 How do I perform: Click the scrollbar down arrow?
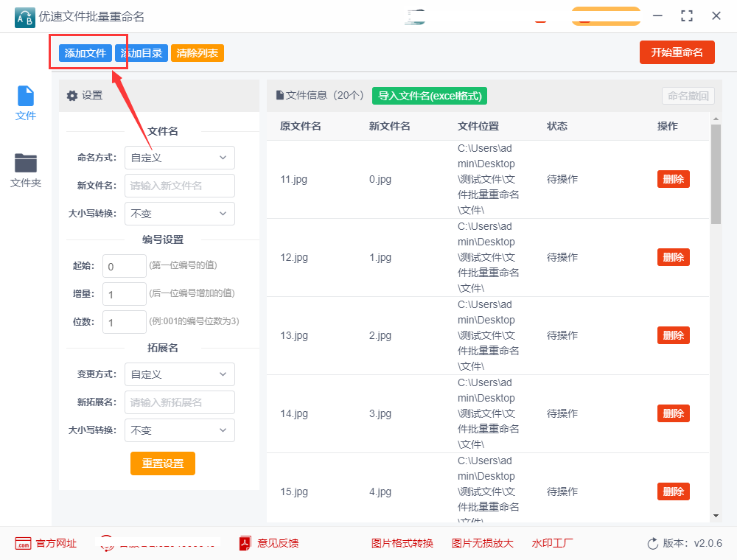pyautogui.click(x=716, y=516)
